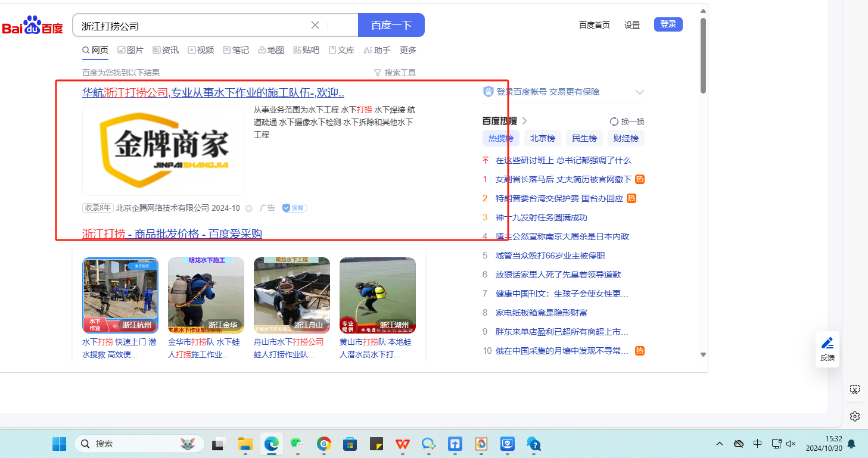This screenshot has height=458, width=868.
Task: Switch to the 图片 search tab
Action: pyautogui.click(x=130, y=50)
